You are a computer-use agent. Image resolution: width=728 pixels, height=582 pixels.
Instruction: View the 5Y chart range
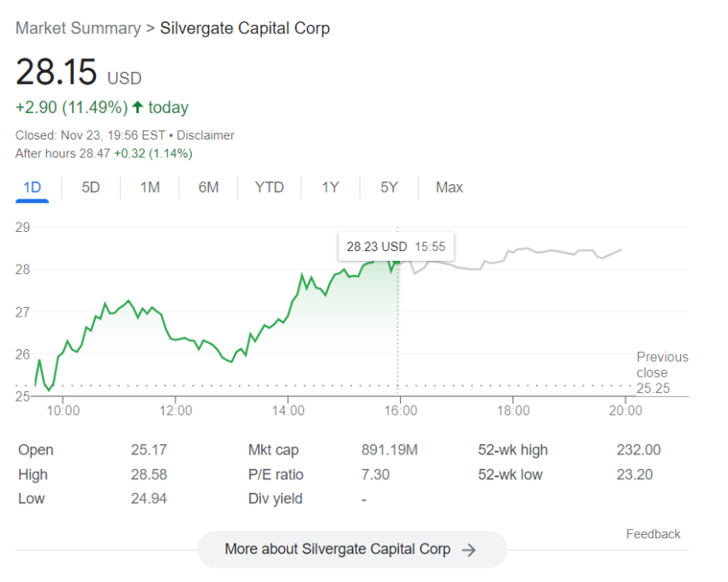coord(389,187)
